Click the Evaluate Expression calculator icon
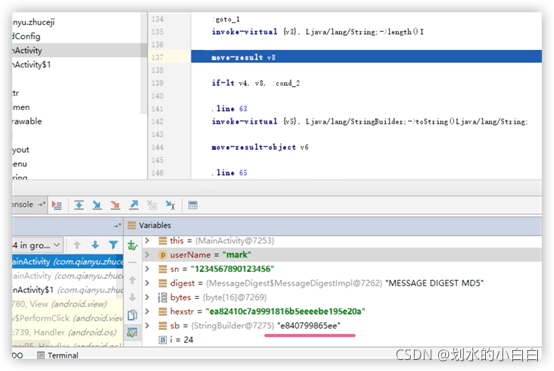554x371 pixels. click(193, 205)
